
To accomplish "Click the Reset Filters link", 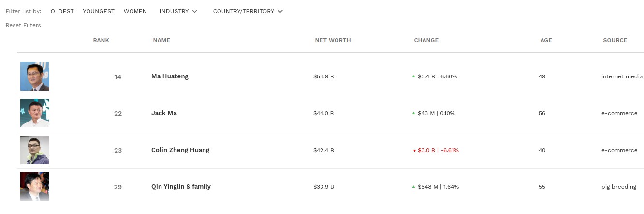I will click(23, 25).
